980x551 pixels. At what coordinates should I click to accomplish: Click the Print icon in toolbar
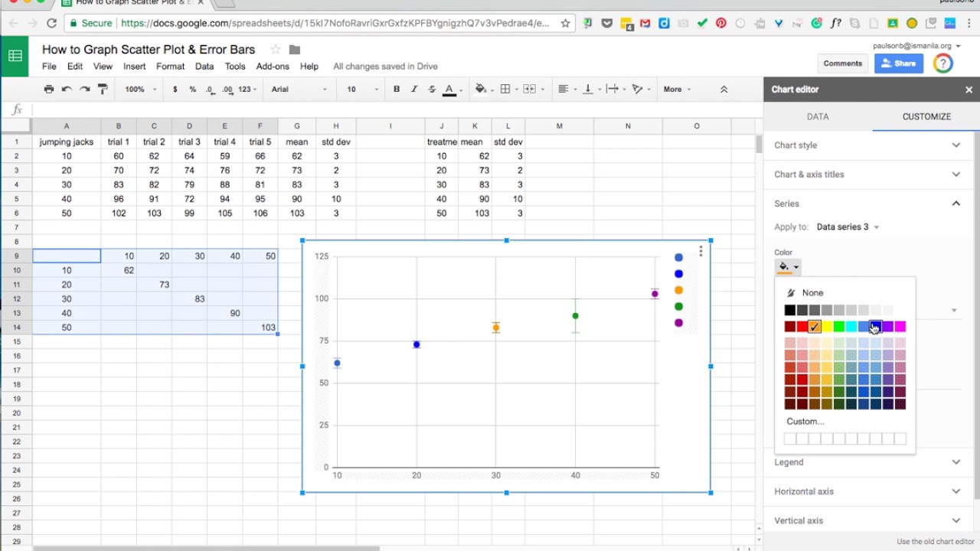click(49, 90)
